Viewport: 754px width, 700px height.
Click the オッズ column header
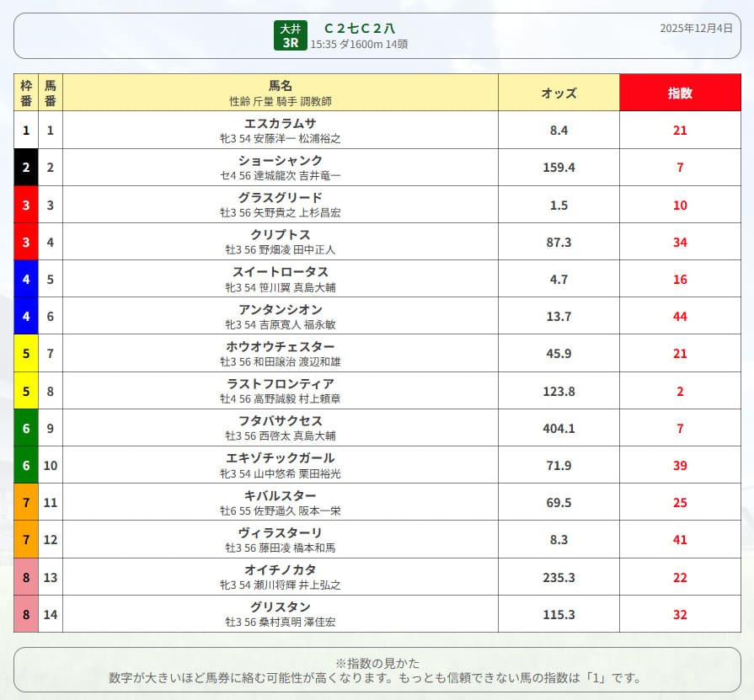[559, 93]
